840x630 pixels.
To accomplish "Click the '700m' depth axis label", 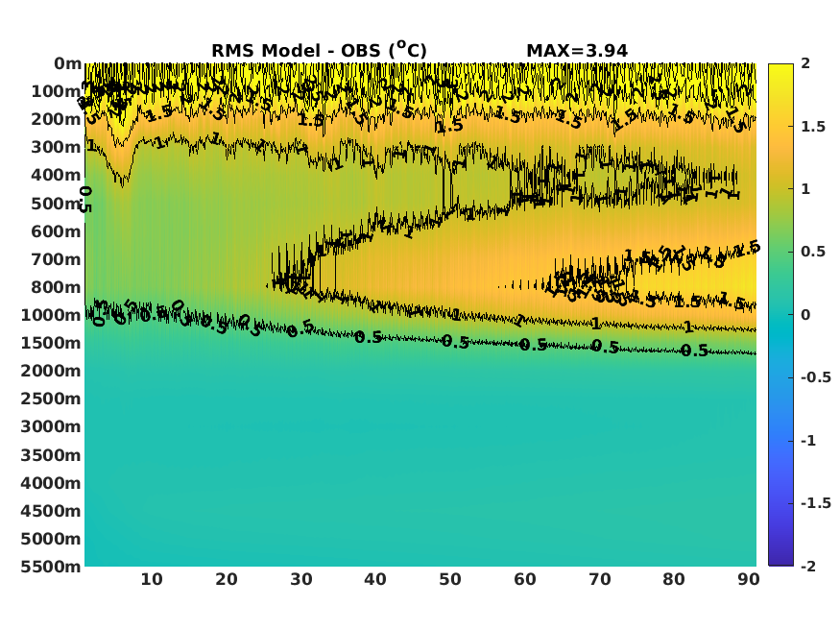I will pyautogui.click(x=56, y=258).
